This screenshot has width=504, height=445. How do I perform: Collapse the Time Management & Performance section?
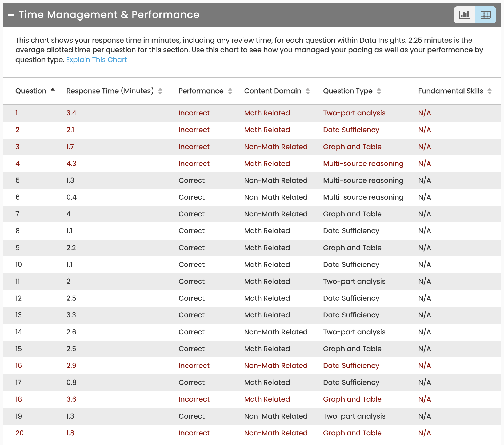click(x=11, y=15)
